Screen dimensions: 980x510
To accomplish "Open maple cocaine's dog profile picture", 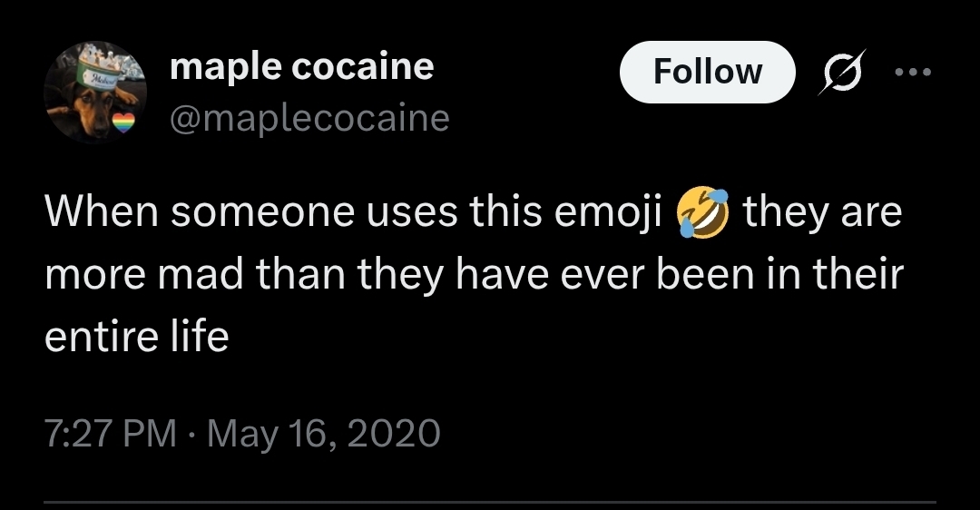I will point(95,92).
